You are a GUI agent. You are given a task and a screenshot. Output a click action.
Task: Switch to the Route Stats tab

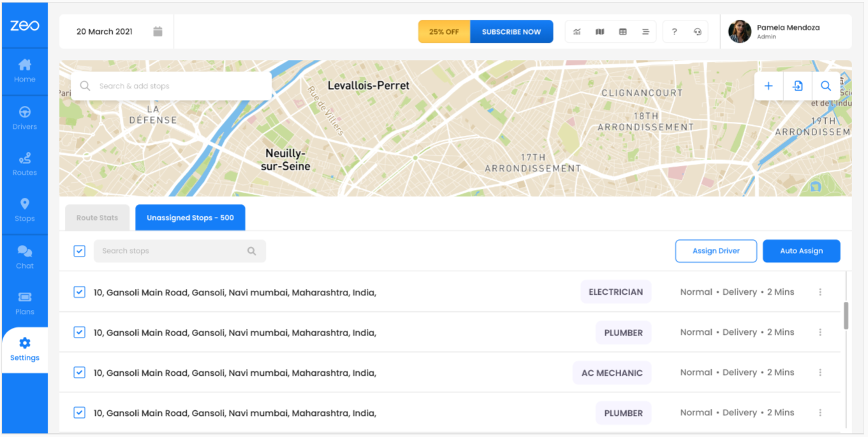(x=97, y=218)
